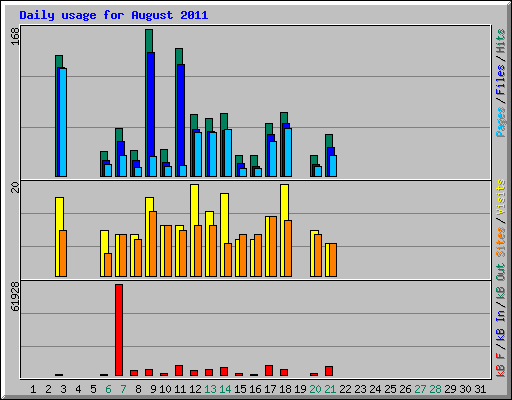
Task: Click the 'Files' legend word
Action: coord(501,80)
